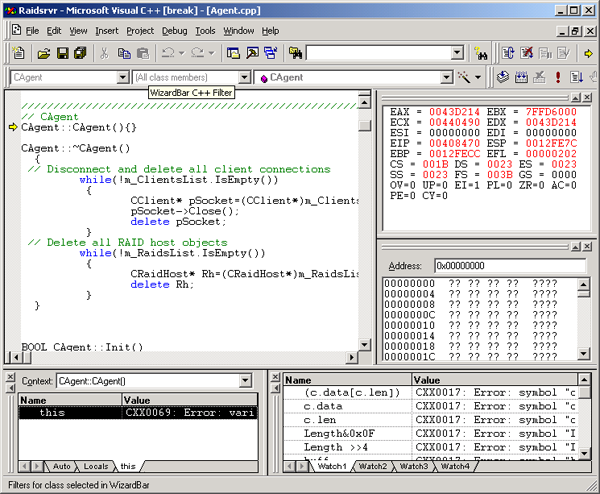600x494 pixels.
Task: Select the 'this' row in Variables
Action: (x=138, y=412)
